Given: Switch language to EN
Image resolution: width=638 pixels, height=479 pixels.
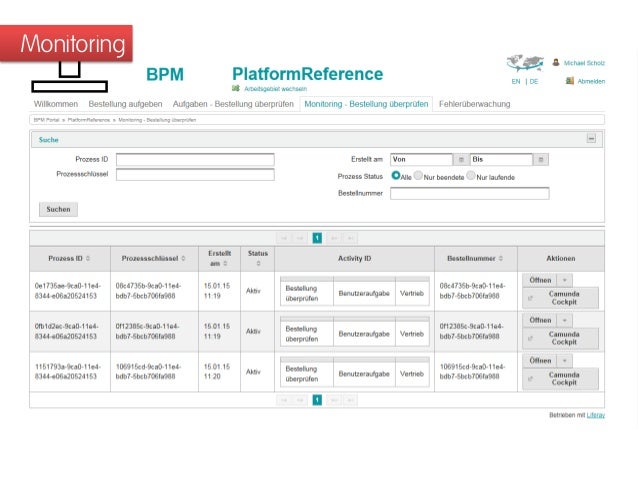Looking at the screenshot, I should pyautogui.click(x=516, y=81).
